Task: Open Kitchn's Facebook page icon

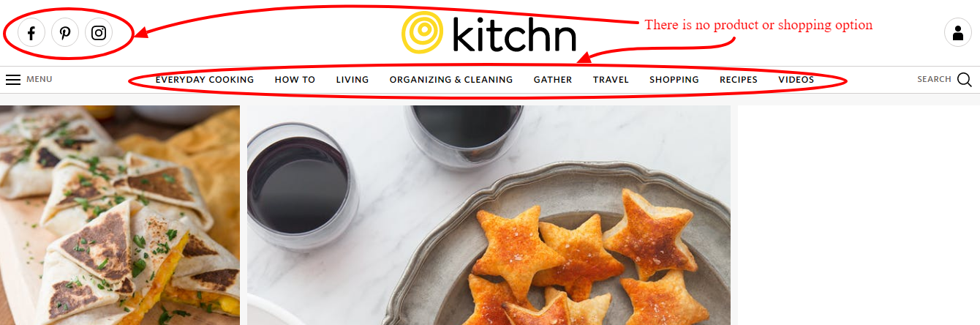Action: [31, 33]
